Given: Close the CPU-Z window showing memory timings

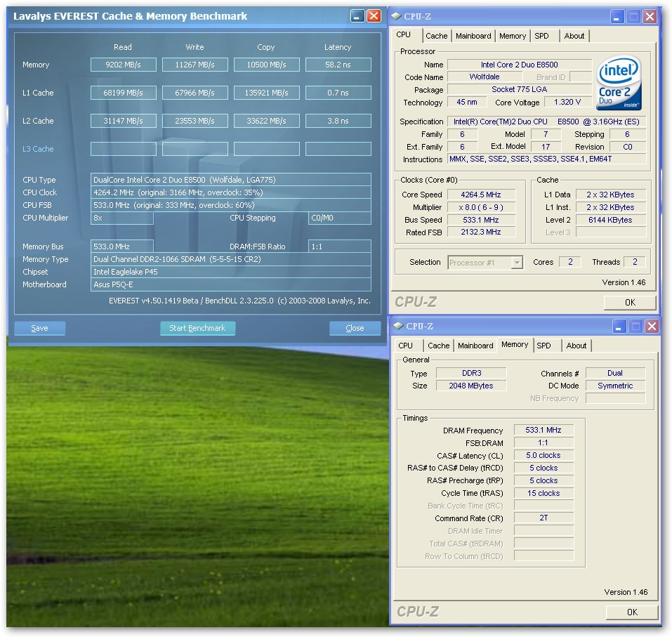Looking at the screenshot, I should [x=651, y=326].
